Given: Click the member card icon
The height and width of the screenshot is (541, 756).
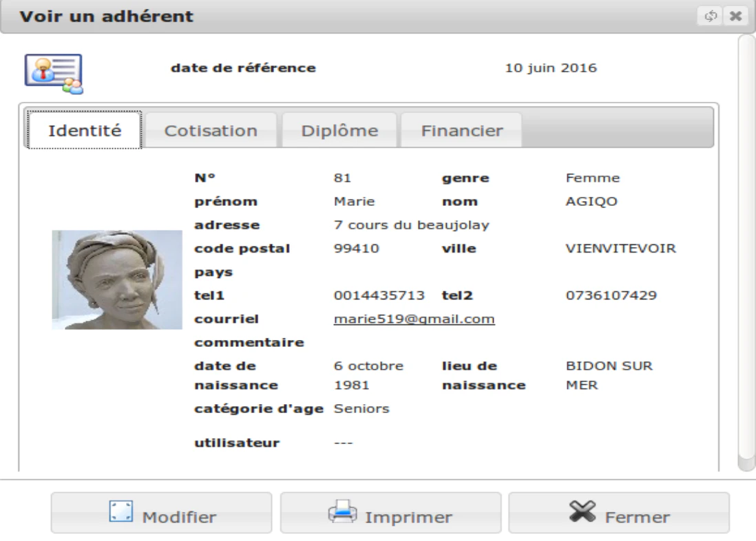Looking at the screenshot, I should [x=54, y=74].
